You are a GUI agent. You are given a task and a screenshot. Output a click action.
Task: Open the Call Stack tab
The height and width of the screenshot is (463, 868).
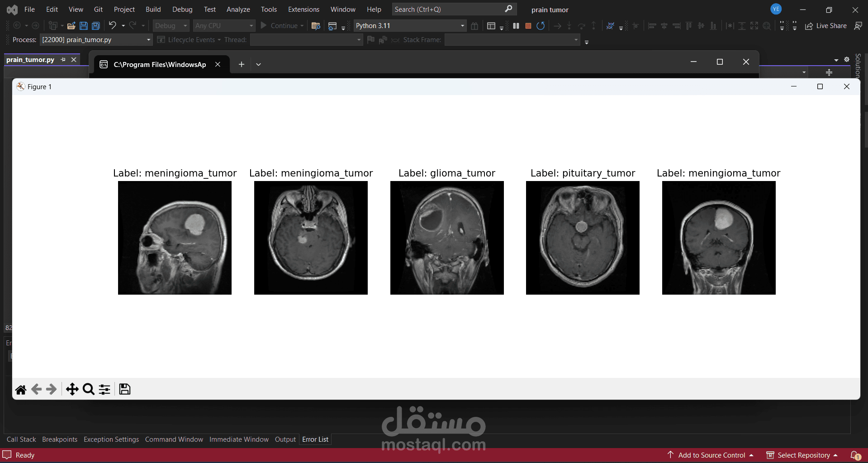tap(21, 439)
